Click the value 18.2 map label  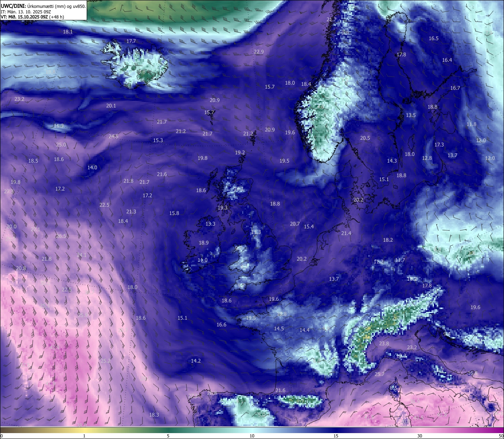(388, 240)
